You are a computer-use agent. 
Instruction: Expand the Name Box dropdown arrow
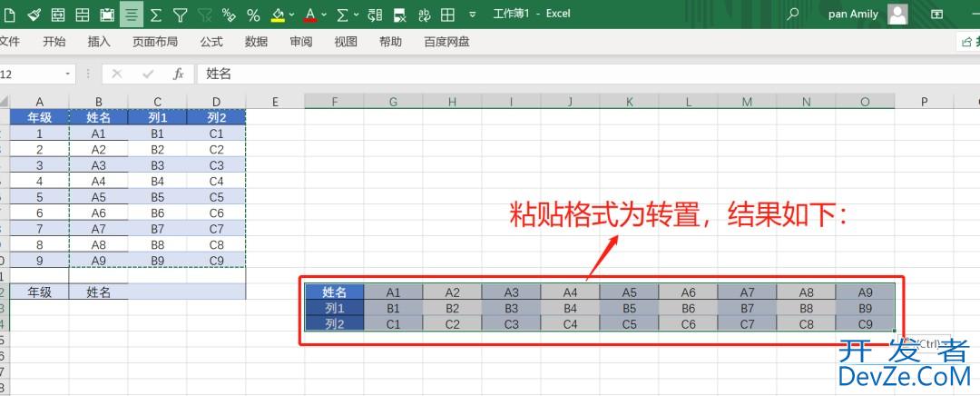[68, 74]
